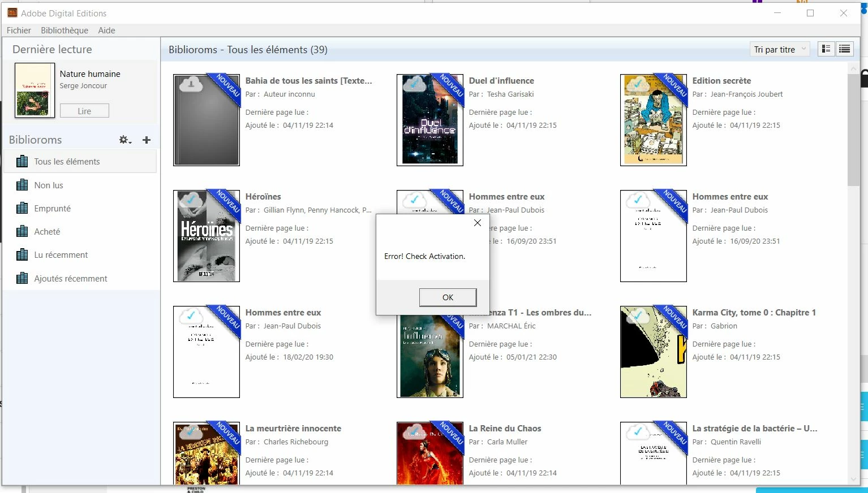Open the Bibliothèque menu
The image size is (868, 493).
(x=65, y=31)
